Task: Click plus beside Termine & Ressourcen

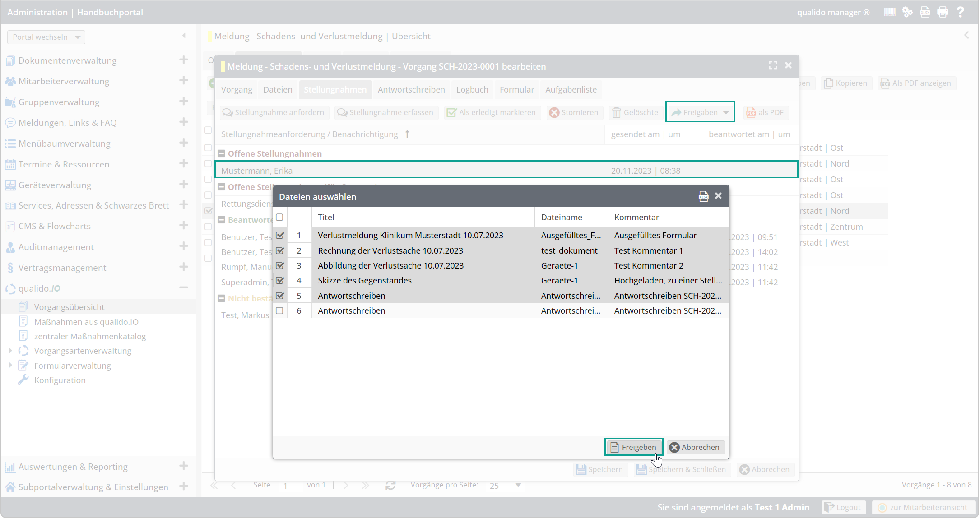Action: click(x=184, y=164)
